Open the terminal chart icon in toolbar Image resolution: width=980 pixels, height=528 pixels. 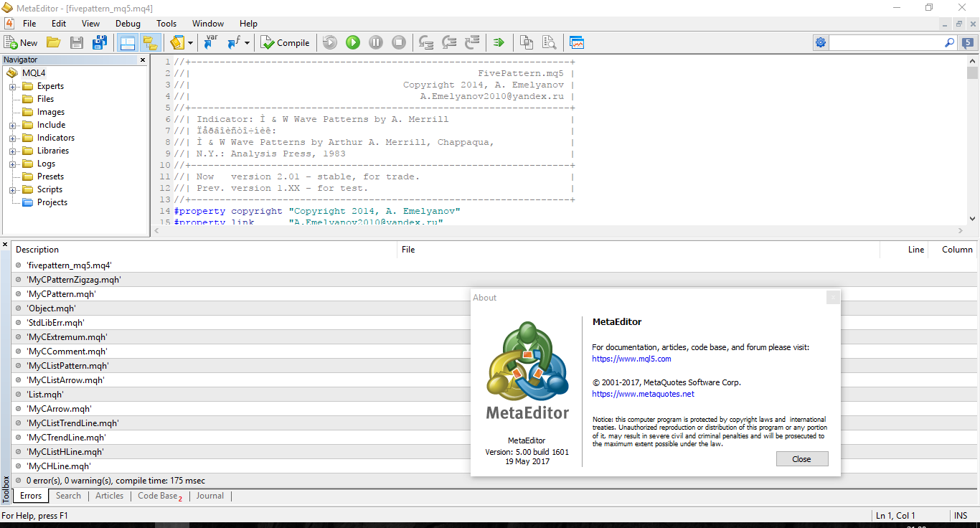tap(577, 43)
